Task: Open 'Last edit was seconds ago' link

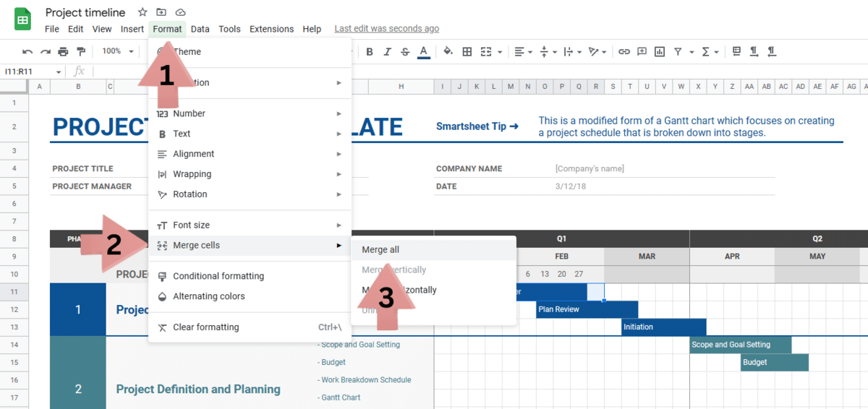Action: coord(386,29)
